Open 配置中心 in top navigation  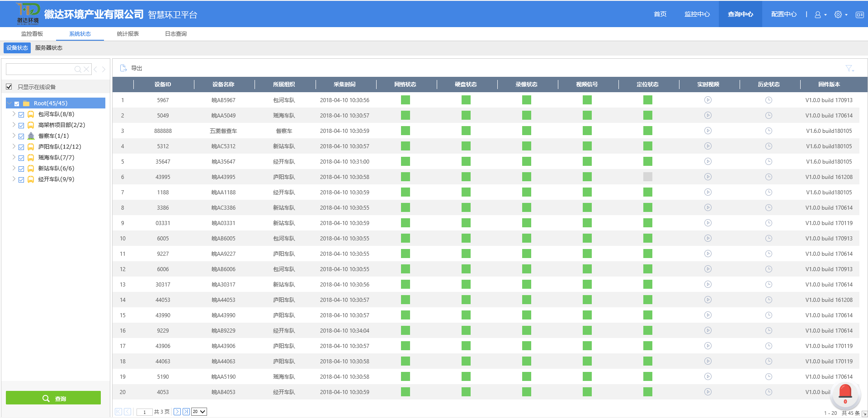click(784, 14)
